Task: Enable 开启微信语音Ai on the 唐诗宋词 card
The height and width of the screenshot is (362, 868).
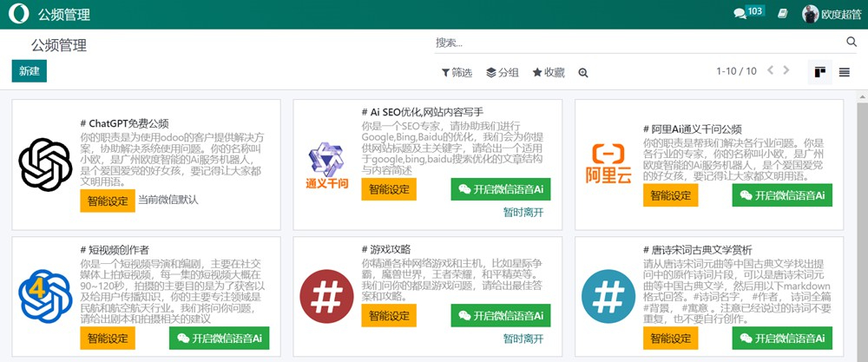Action: [x=782, y=339]
